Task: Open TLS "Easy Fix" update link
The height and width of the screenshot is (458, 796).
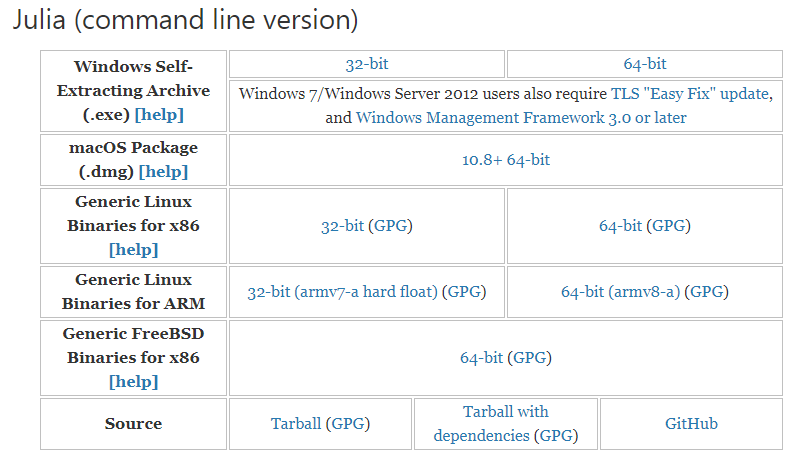Action: 690,94
